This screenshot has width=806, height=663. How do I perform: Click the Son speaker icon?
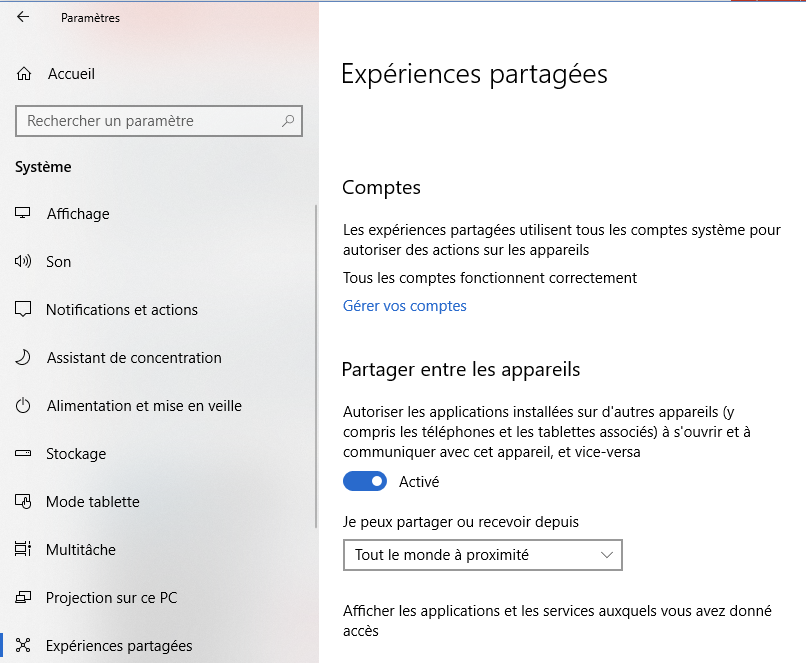(23, 262)
